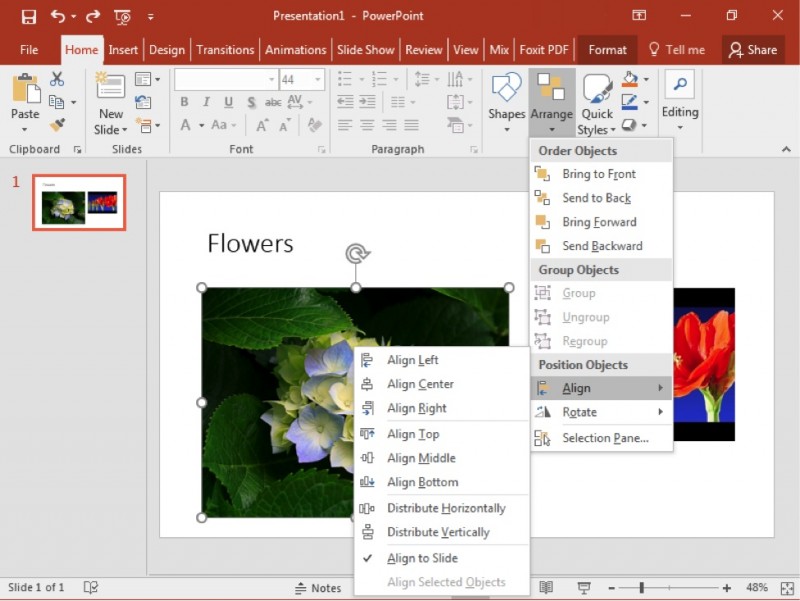Click the Cut scissors icon
The image size is (800, 601).
pyautogui.click(x=57, y=79)
